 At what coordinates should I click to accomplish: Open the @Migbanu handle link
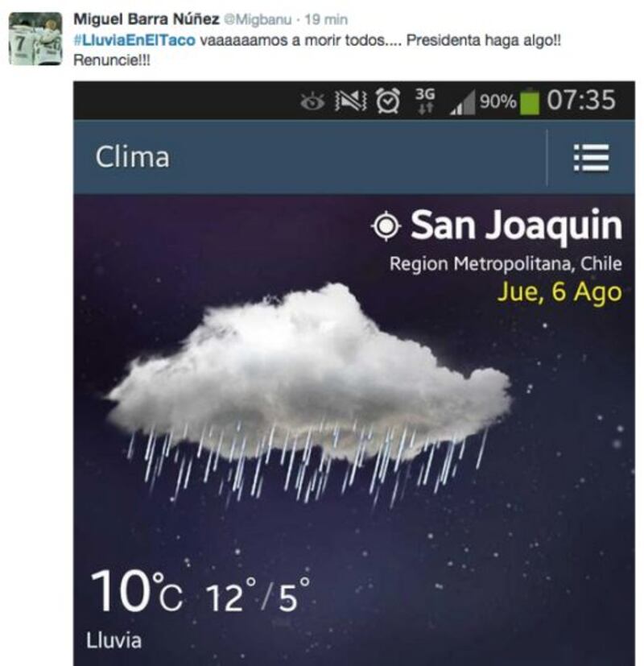pos(258,19)
